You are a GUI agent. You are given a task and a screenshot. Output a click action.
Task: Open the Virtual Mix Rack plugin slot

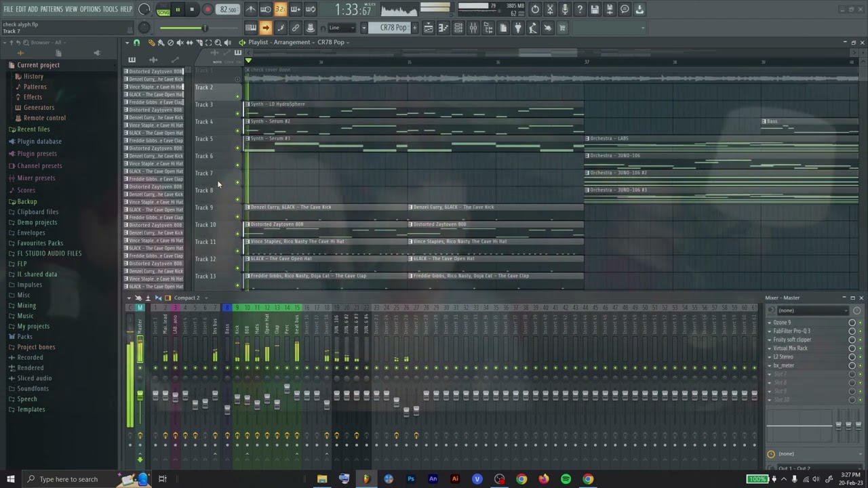[790, 348]
